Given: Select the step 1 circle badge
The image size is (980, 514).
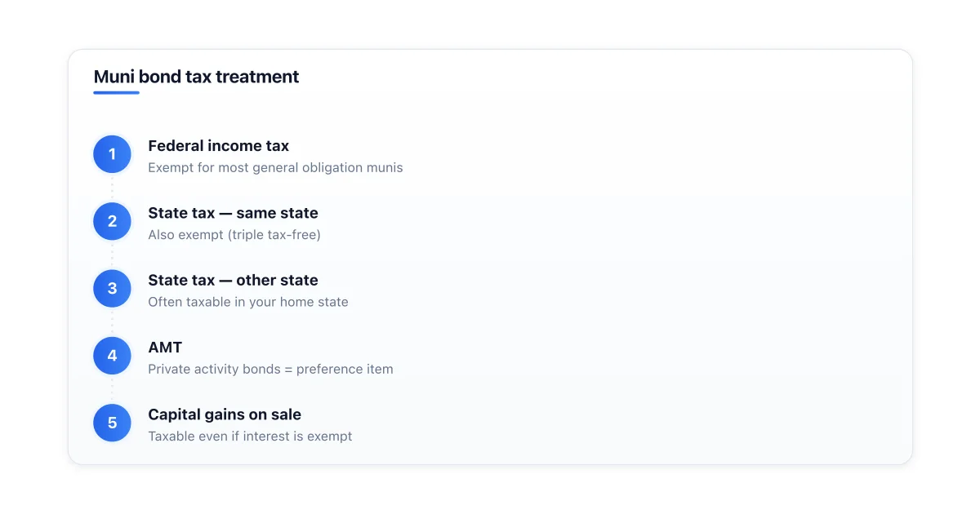Looking at the screenshot, I should pyautogui.click(x=113, y=154).
